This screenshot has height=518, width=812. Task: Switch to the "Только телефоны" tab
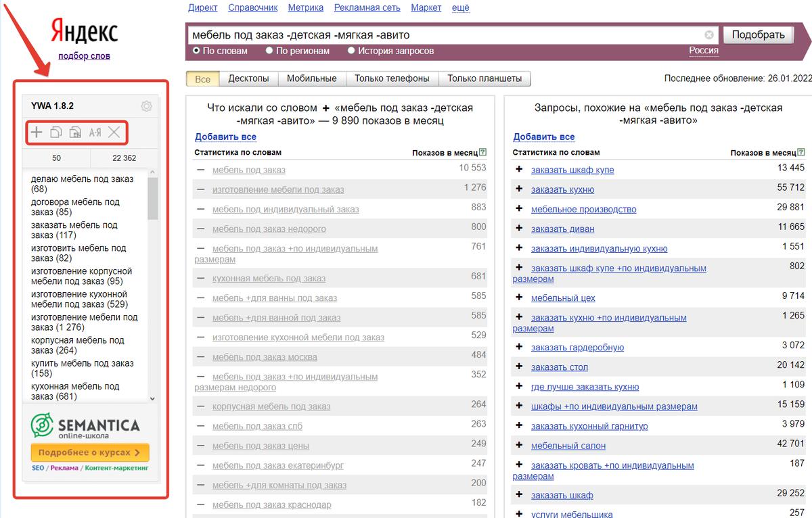[x=392, y=79]
